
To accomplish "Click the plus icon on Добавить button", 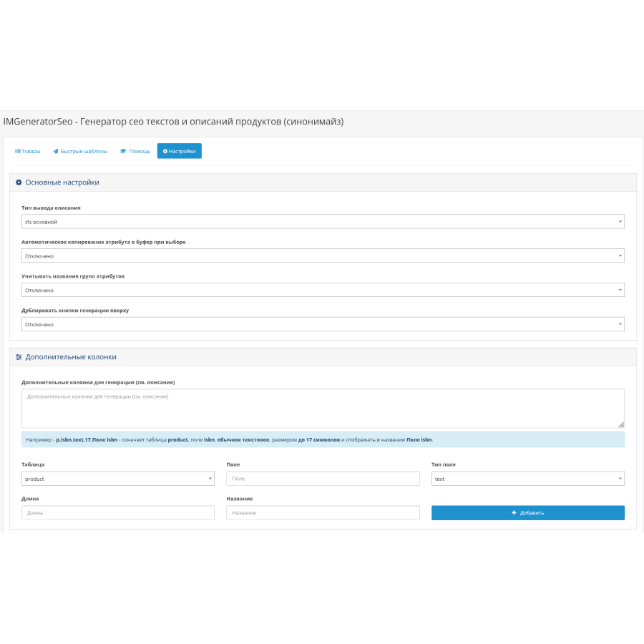I will click(514, 512).
